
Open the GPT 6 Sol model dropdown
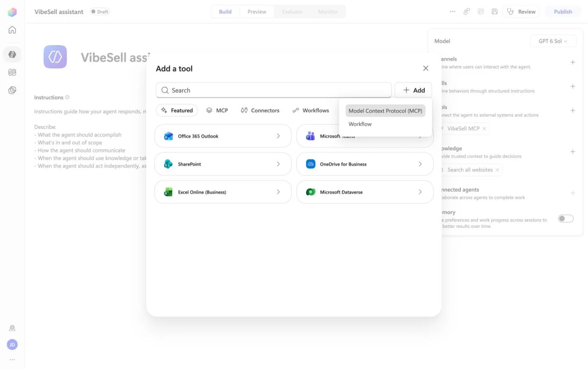click(553, 41)
